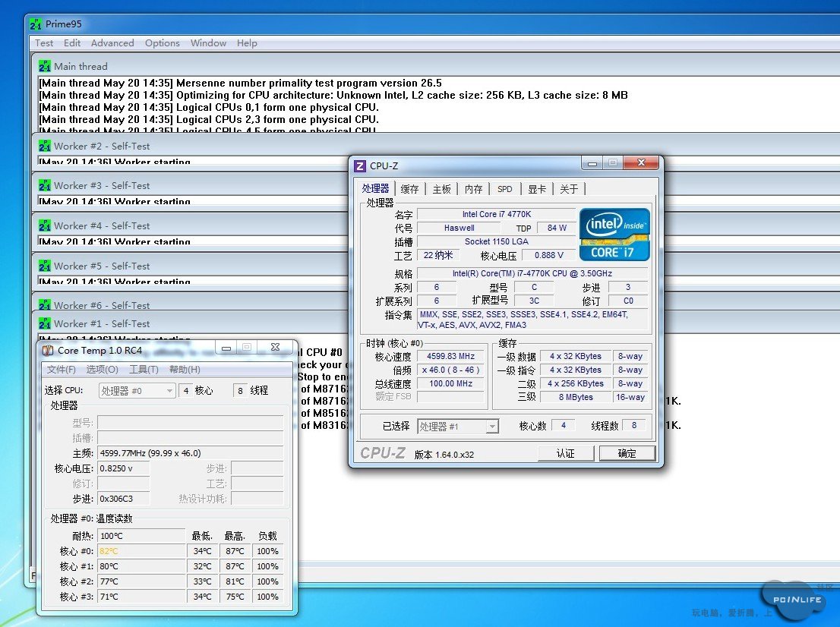
Task: Click the 主频 field in Core Temp
Action: (190, 453)
